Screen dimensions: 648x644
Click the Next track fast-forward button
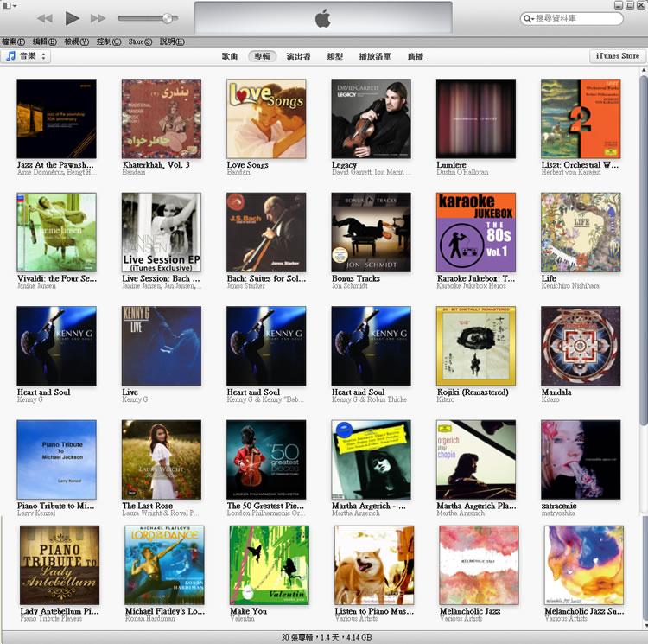tap(98, 19)
